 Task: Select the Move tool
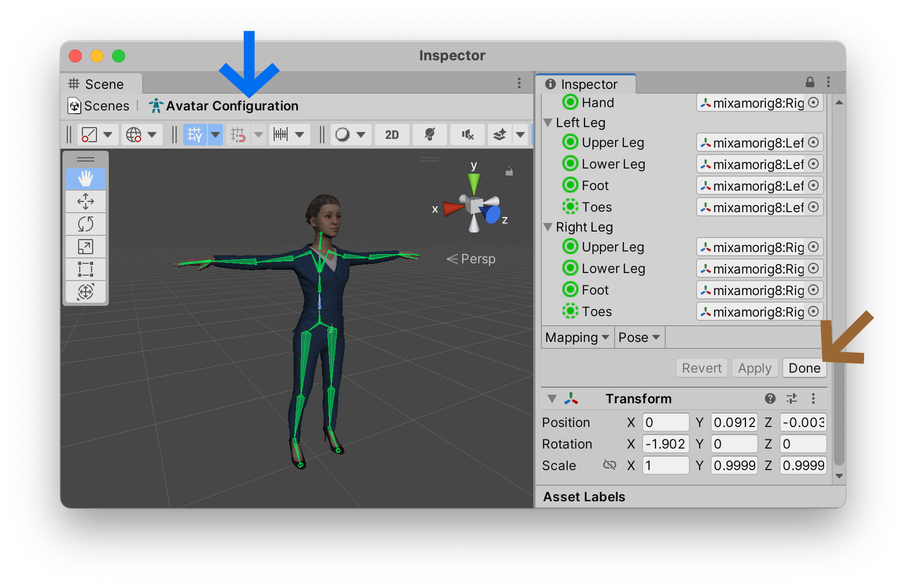pos(86,201)
